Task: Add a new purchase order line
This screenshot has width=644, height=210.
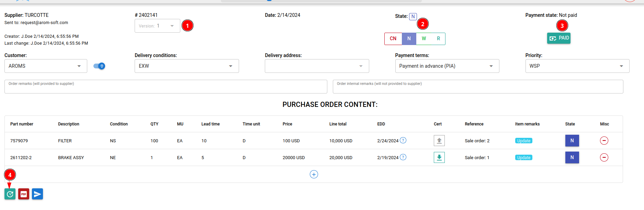Action: (314, 174)
